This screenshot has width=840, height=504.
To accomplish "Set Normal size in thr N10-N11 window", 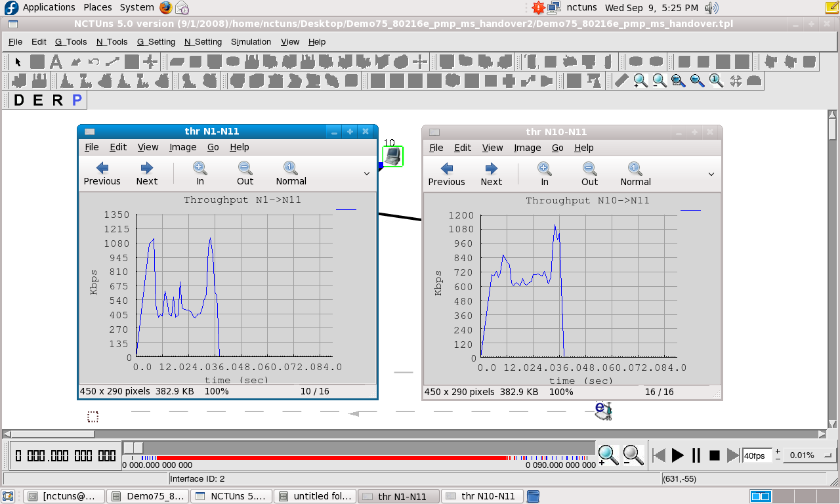I will [635, 175].
